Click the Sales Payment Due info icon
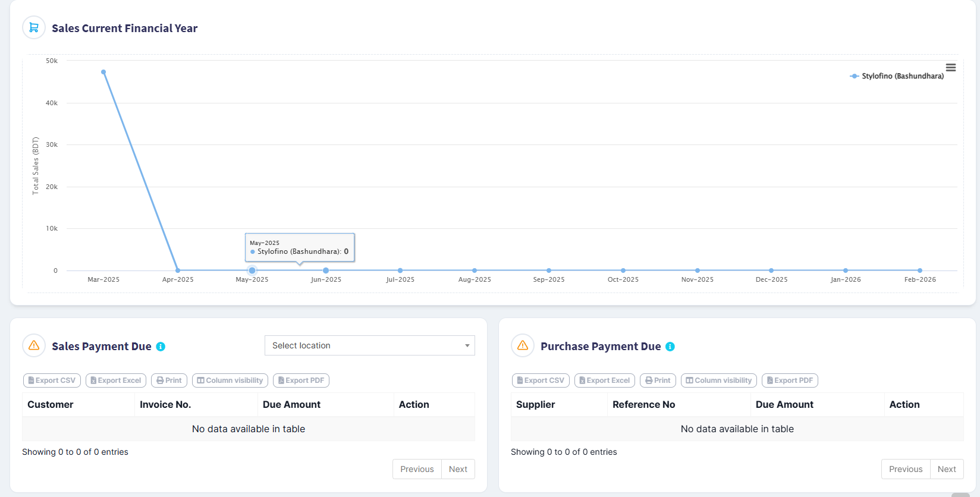This screenshot has width=980, height=497. 161,347
